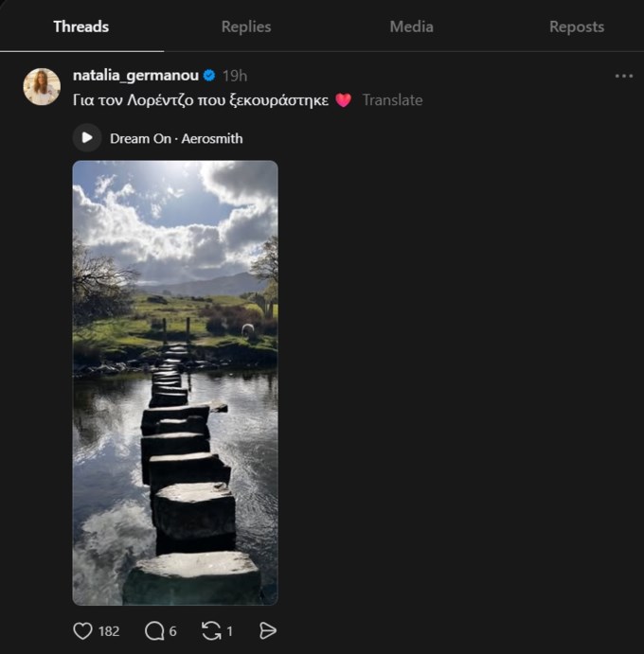
Task: Open the stepping stones photo
Action: (175, 382)
